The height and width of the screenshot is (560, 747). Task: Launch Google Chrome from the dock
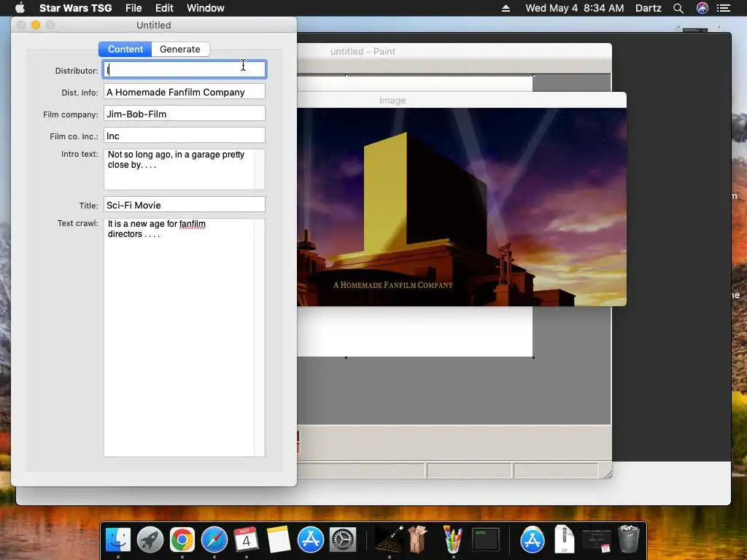point(182,540)
